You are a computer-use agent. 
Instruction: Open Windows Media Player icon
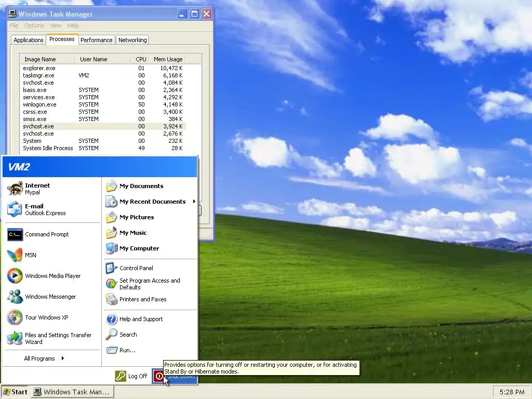15,276
